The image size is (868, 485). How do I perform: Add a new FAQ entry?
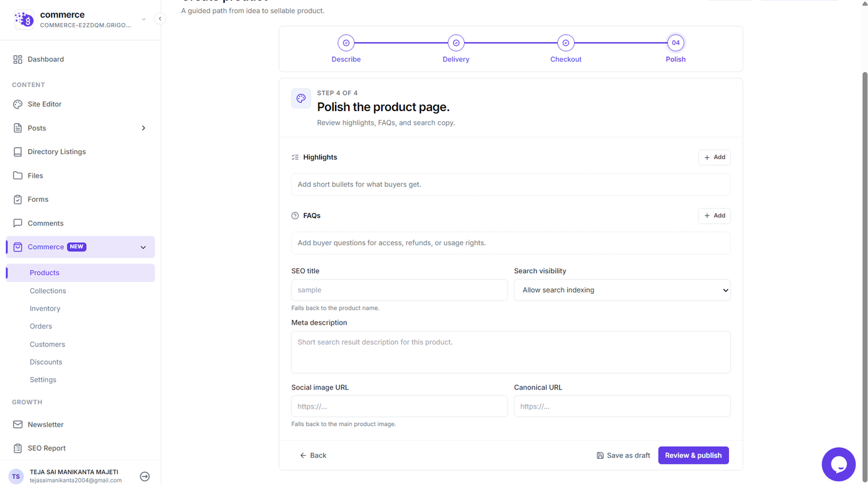714,215
